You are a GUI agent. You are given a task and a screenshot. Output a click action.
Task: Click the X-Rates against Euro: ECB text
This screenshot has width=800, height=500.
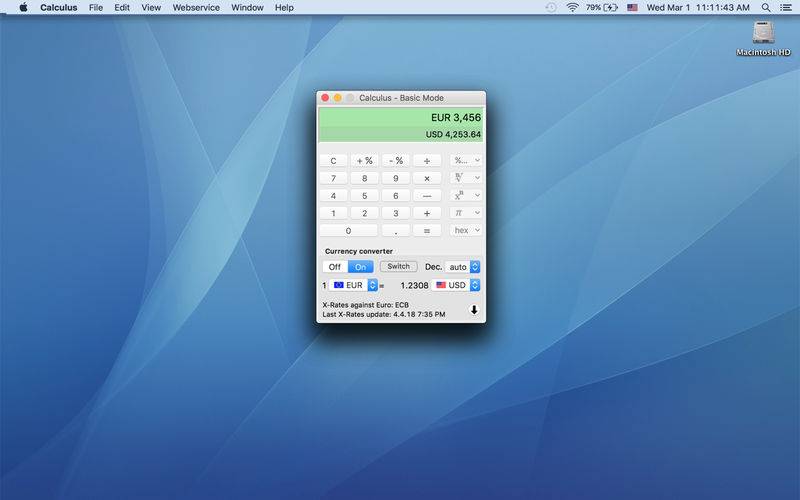click(x=365, y=305)
